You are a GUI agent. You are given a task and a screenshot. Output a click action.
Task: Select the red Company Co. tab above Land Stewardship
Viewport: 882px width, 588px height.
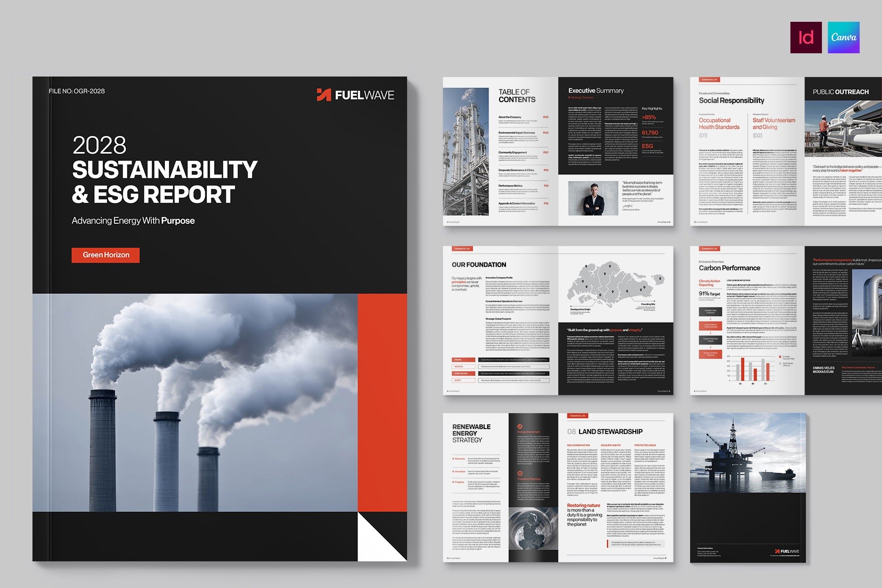(x=577, y=416)
